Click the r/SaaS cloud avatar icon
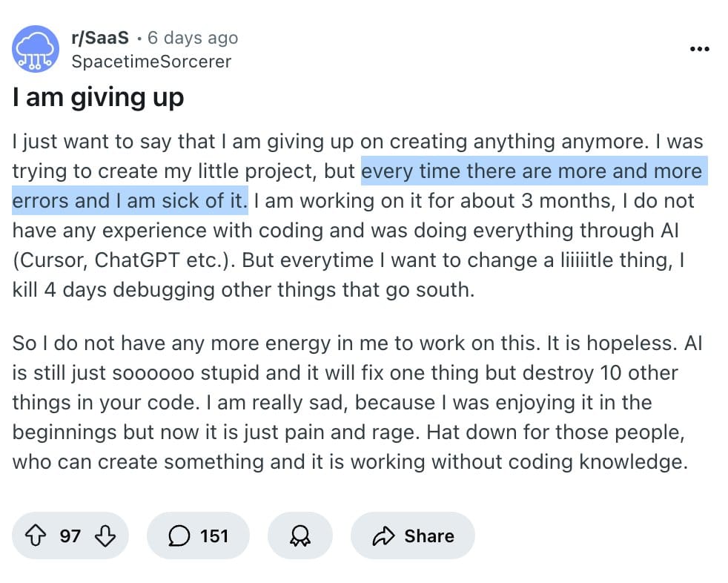This screenshot has width=728, height=583. tap(36, 49)
